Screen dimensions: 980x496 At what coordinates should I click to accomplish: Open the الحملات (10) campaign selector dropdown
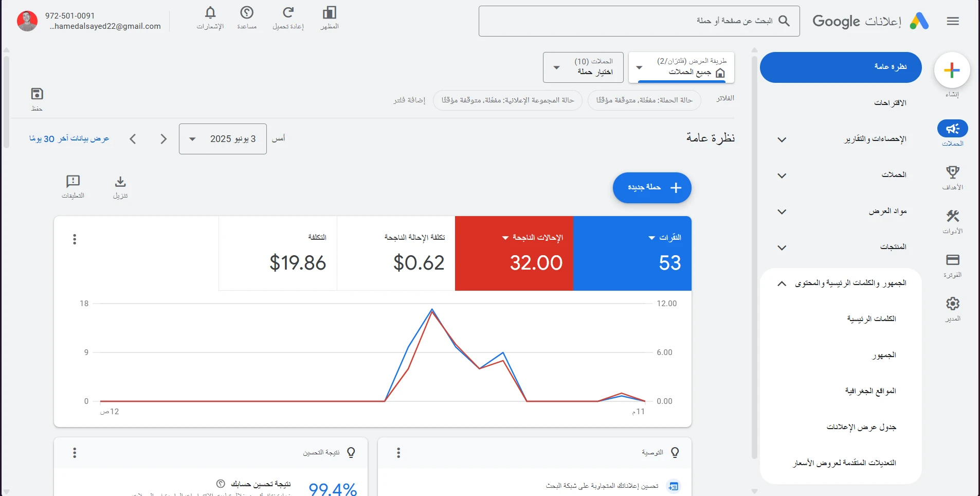[583, 67]
